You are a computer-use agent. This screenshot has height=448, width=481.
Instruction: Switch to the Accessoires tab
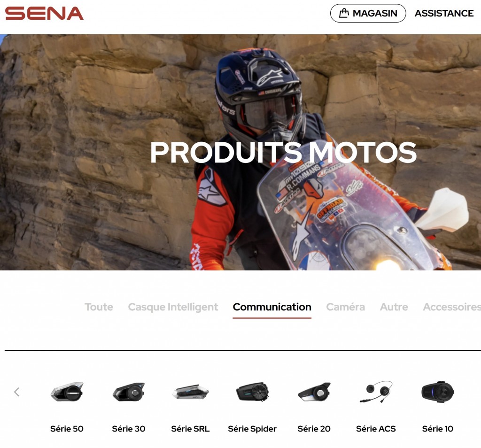coord(452,307)
